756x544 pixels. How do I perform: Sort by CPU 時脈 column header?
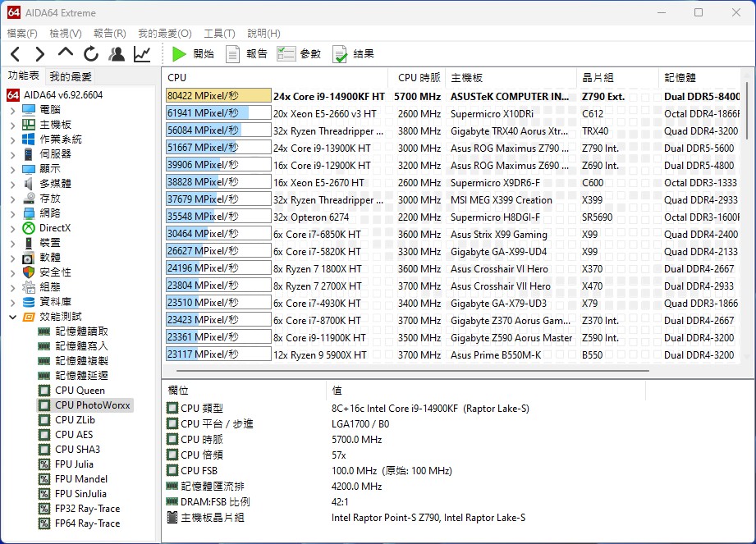pos(419,78)
